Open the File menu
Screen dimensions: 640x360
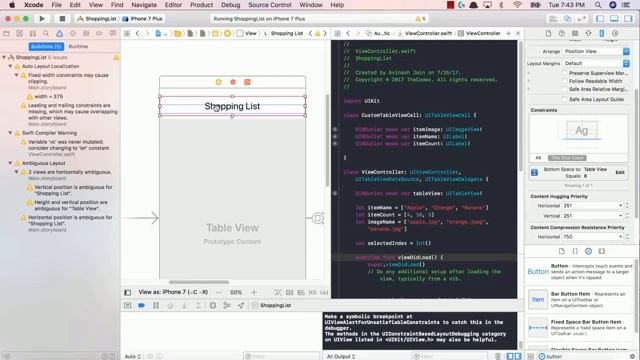56,5
